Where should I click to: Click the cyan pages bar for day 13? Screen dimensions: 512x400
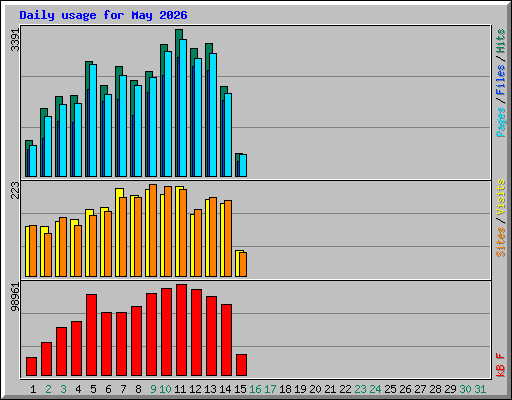point(213,115)
